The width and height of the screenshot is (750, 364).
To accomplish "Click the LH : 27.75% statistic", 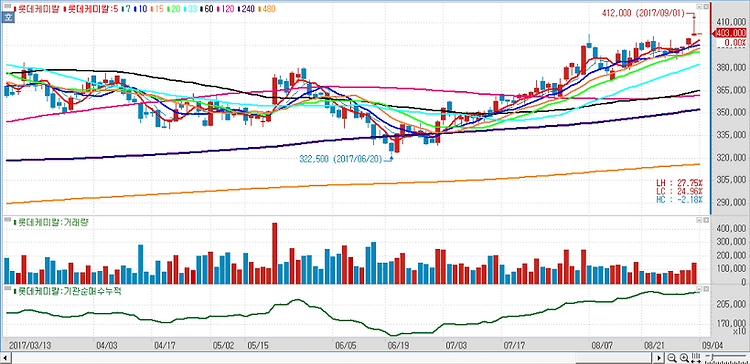I will [x=679, y=183].
